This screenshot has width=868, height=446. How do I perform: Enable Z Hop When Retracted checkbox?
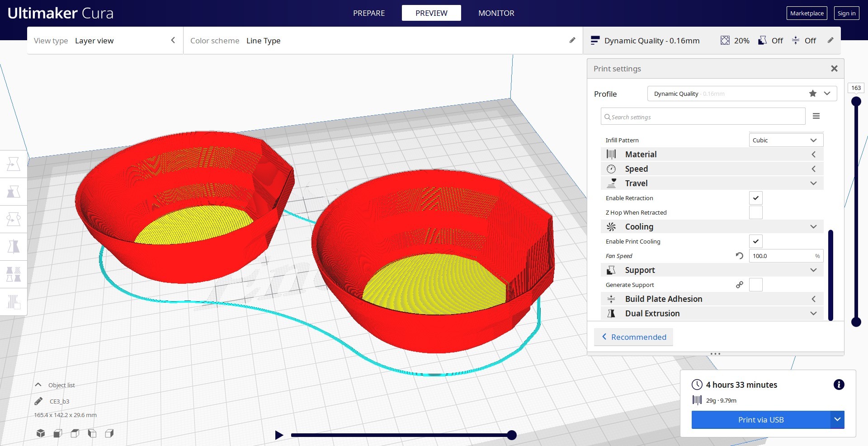point(756,212)
